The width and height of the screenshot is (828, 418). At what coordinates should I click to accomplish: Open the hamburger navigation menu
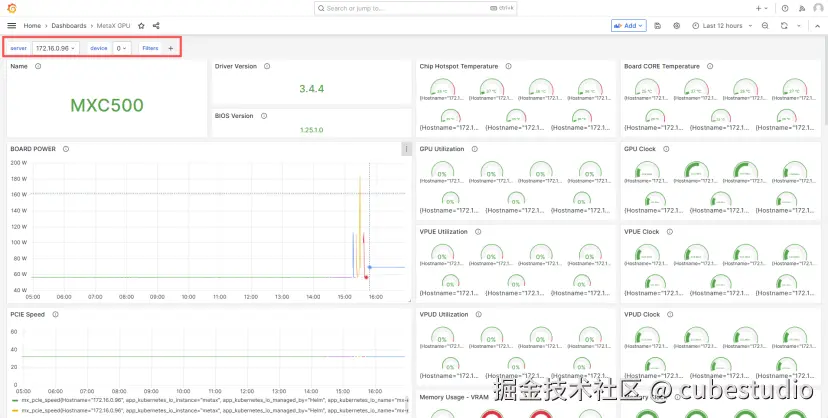point(12,25)
